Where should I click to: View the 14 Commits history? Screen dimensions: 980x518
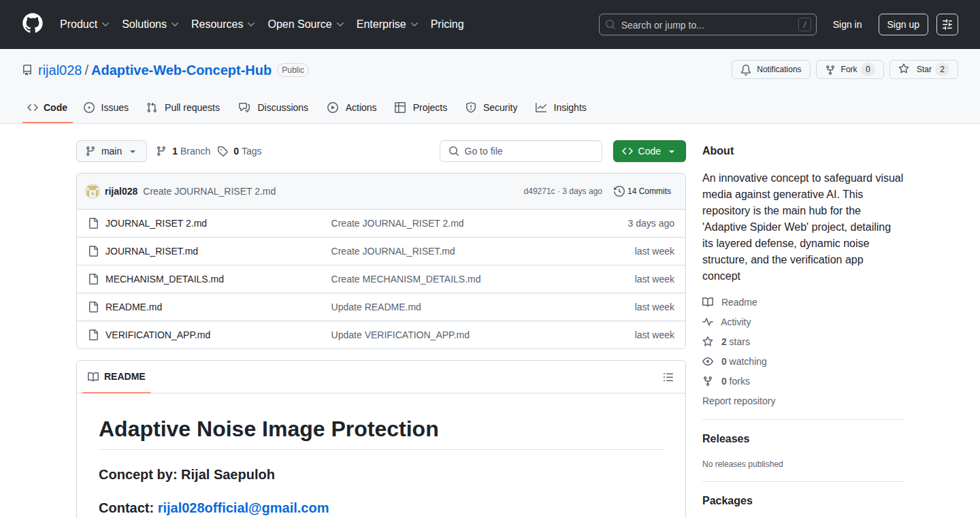642,191
